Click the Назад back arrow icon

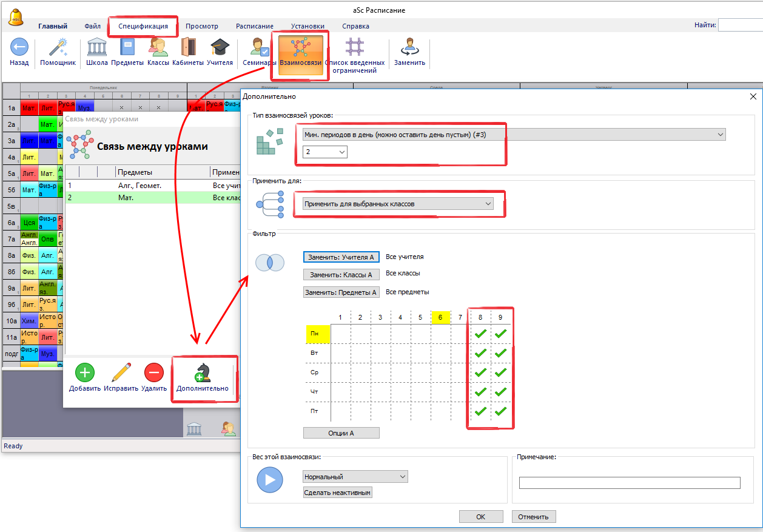point(19,48)
